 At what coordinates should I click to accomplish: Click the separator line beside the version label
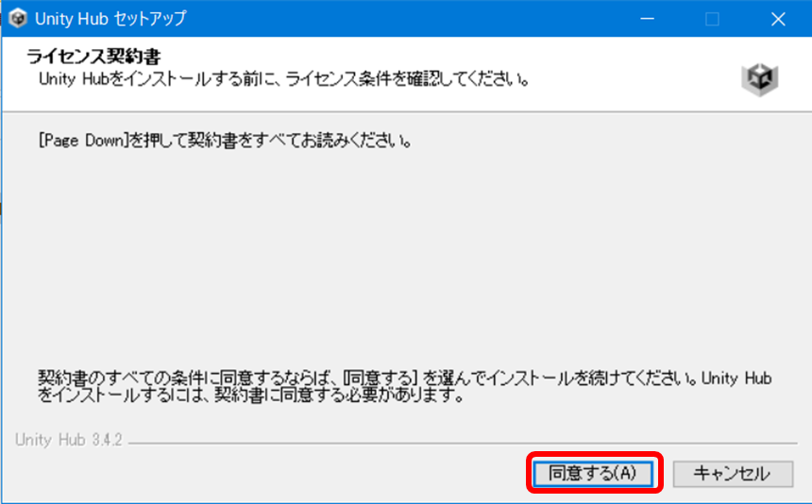tap(472, 443)
